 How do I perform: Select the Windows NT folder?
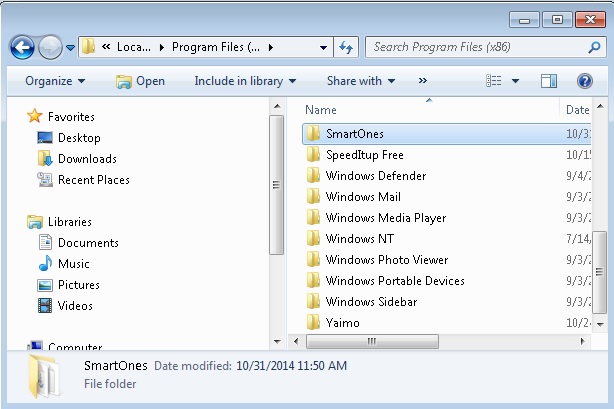(446, 239)
